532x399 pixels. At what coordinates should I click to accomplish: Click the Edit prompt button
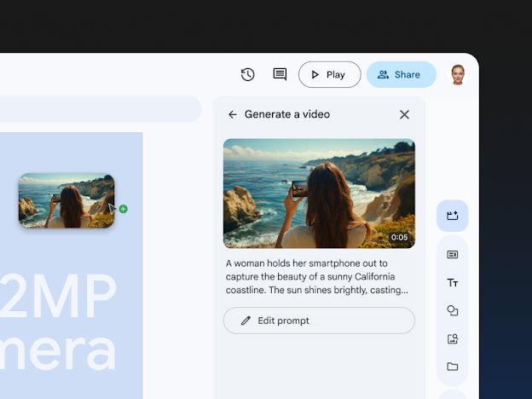pos(319,321)
